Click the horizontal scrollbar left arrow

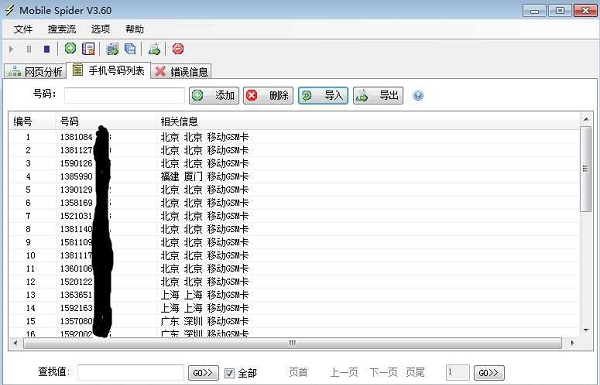(15, 343)
